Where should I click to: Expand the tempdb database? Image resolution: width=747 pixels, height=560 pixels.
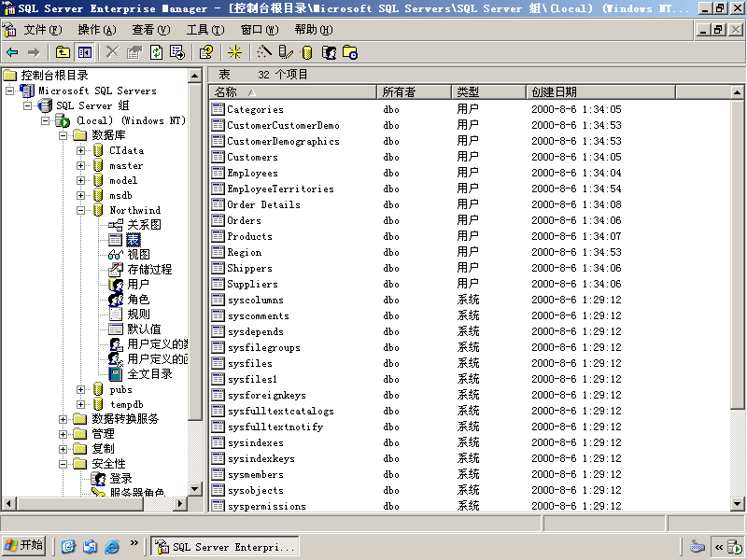[81, 404]
